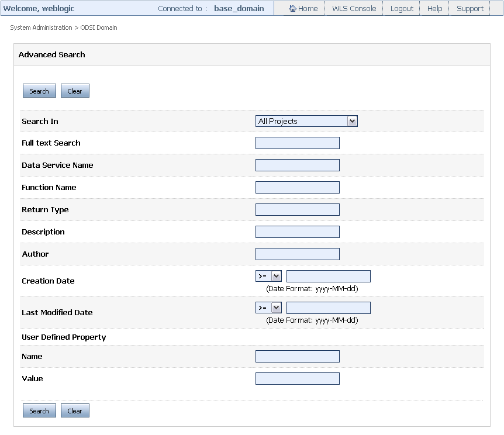Open the Creation Date operator dropdown
Screen dimensions: 504x435
point(268,276)
